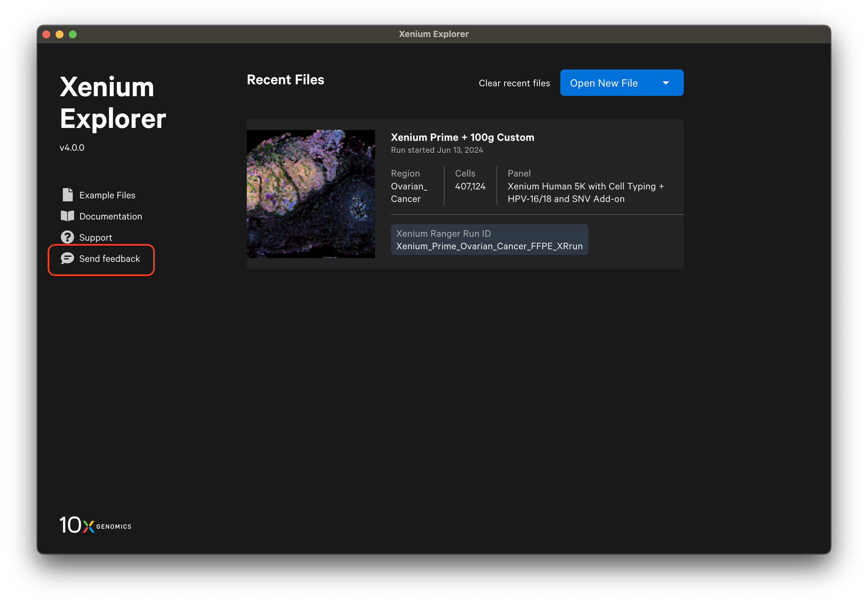Click the Run started Jun 13, 2024 text
The image size is (868, 603).
coord(437,150)
